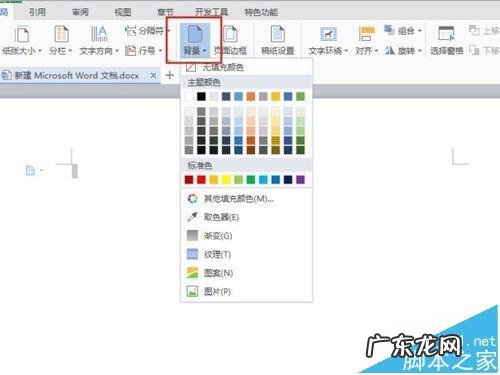
Task: Pick the yellow swatch in 标准色 row
Action: coord(226,180)
